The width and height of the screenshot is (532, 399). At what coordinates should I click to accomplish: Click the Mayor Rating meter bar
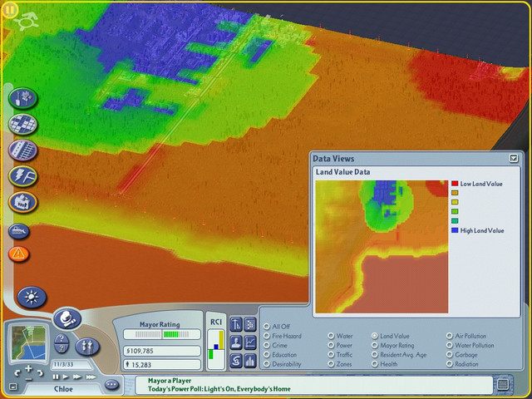pyautogui.click(x=162, y=334)
